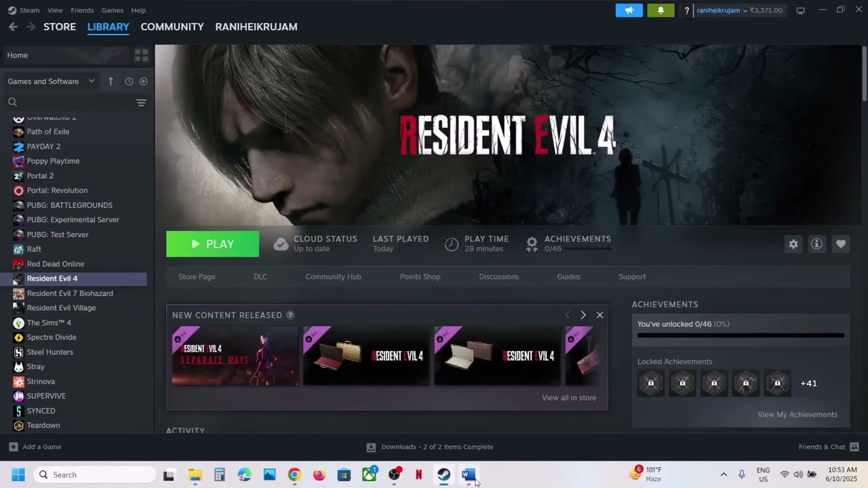The width and height of the screenshot is (868, 488).
Task: Open the Help menu
Action: [138, 10]
